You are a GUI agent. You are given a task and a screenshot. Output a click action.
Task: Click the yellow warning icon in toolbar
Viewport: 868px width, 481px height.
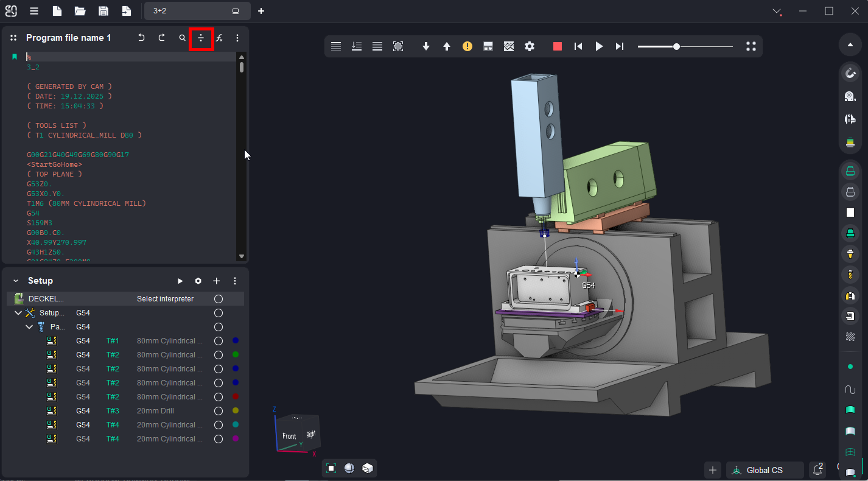pos(467,46)
